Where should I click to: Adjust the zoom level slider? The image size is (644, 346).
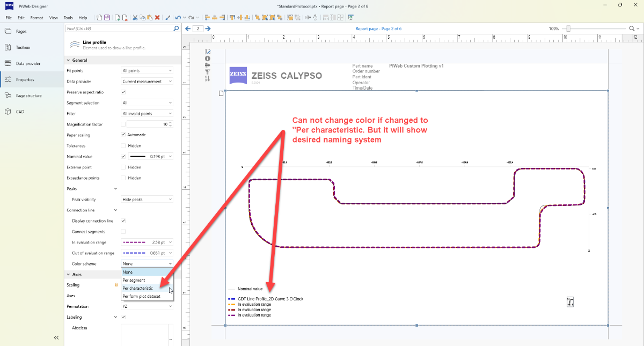[568, 28]
